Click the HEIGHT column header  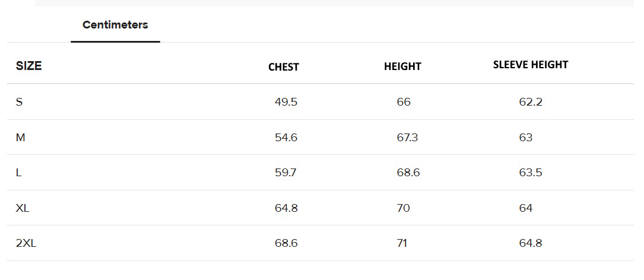pyautogui.click(x=402, y=66)
